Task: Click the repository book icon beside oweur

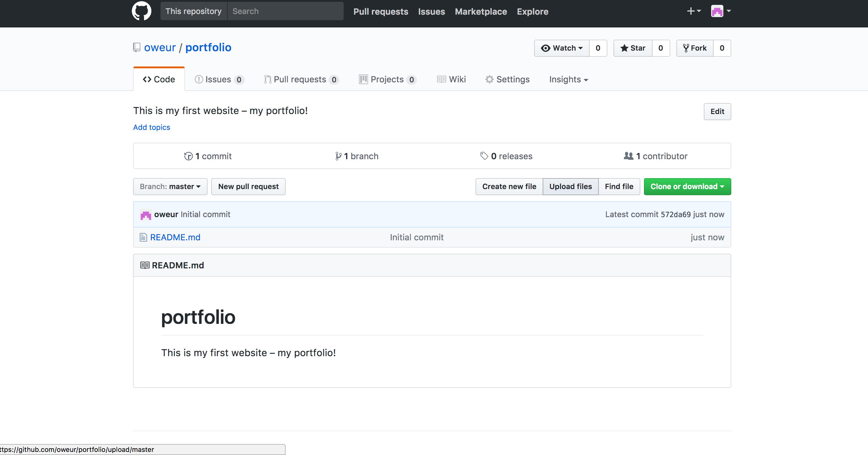Action: click(136, 48)
